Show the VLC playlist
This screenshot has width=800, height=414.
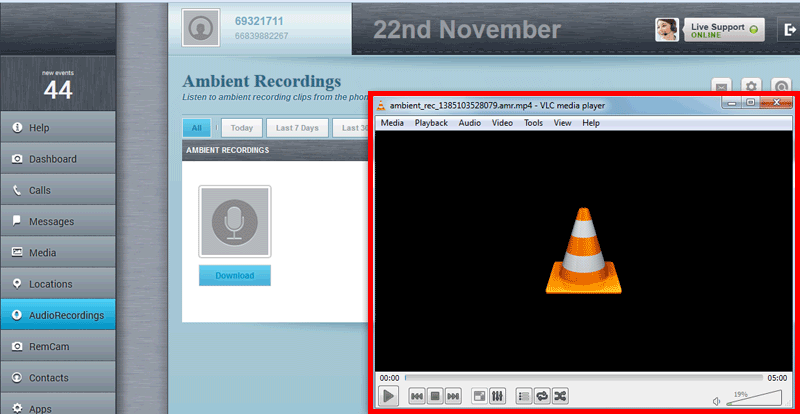[x=524, y=396]
